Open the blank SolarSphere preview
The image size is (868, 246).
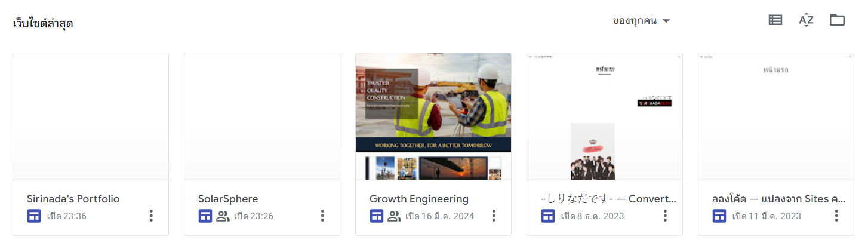coord(262,116)
